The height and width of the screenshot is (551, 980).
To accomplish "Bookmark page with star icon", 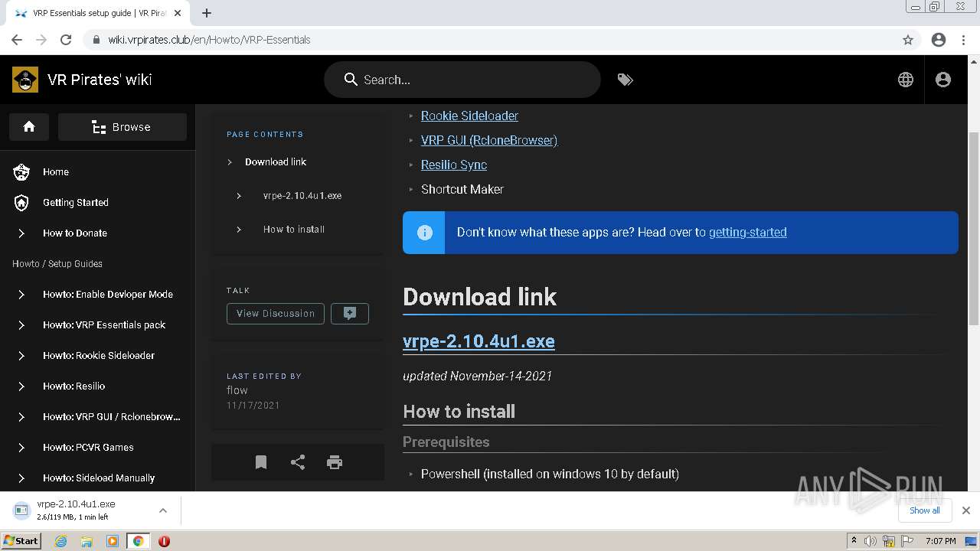I will (x=908, y=40).
